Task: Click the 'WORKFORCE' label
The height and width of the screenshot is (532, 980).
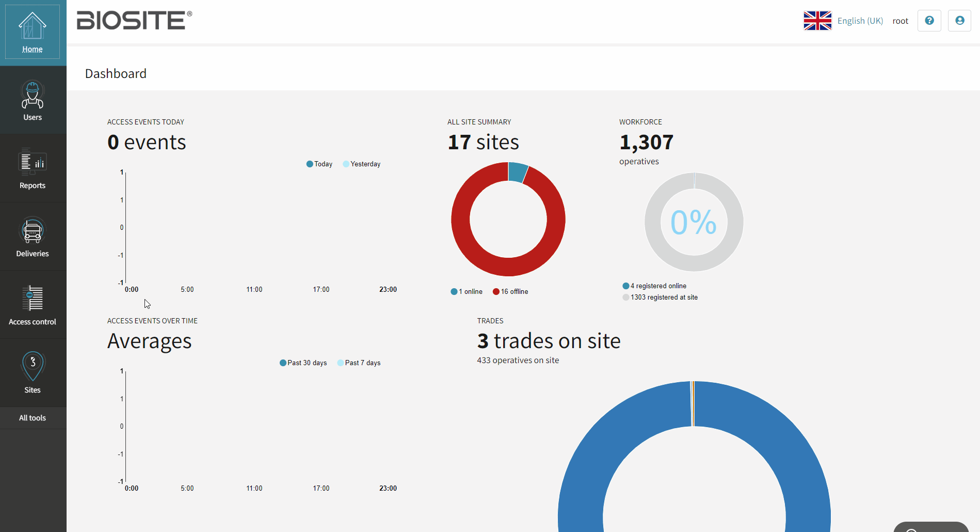Action: [x=640, y=122]
